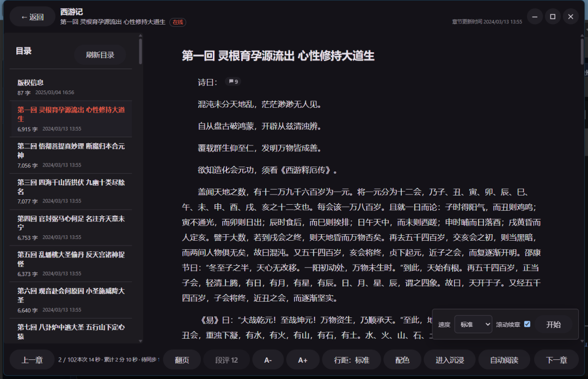Image resolution: width=588 pixels, height=379 pixels.
Task: Click the book title 西游记
Action: click(71, 11)
